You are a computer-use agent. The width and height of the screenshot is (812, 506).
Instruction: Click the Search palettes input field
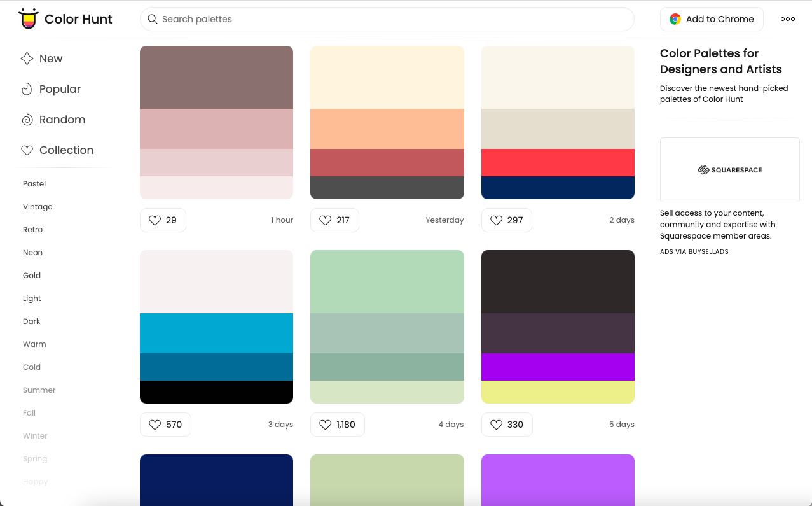[x=387, y=19]
